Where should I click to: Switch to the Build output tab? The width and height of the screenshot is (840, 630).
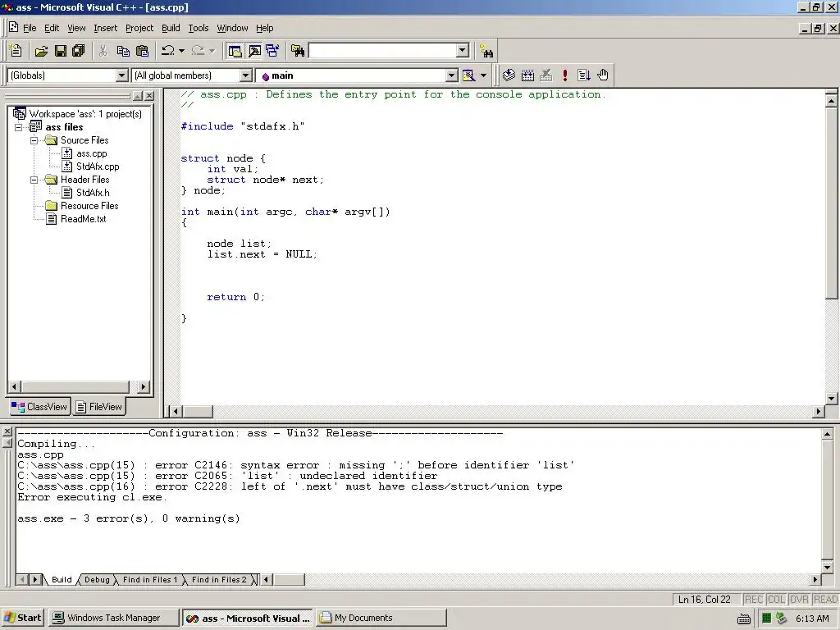(x=62, y=580)
